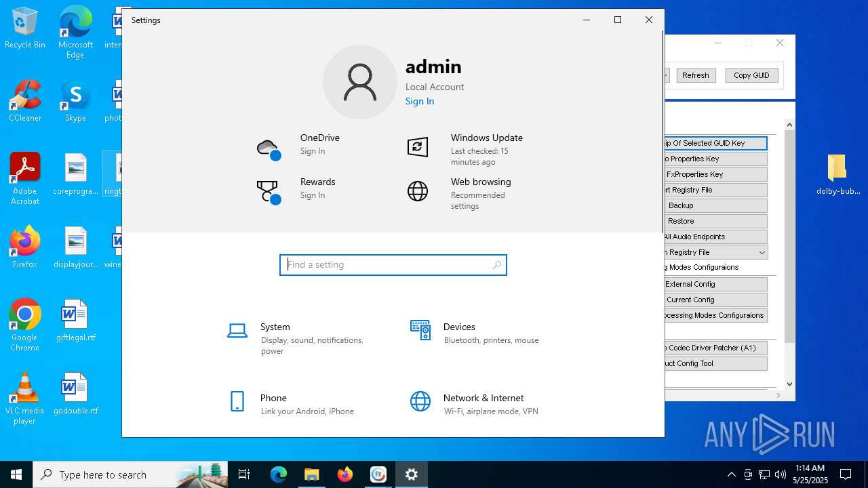Screen dimensions: 868x488
Task: Click the taskbar search box
Action: tap(132, 474)
